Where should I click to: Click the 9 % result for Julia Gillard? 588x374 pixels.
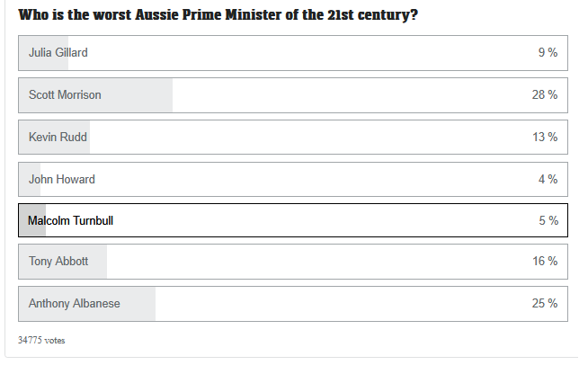(x=548, y=52)
